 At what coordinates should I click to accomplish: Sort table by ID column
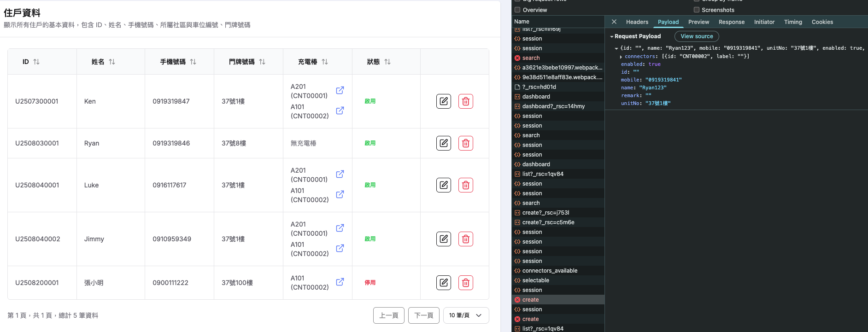(x=36, y=62)
